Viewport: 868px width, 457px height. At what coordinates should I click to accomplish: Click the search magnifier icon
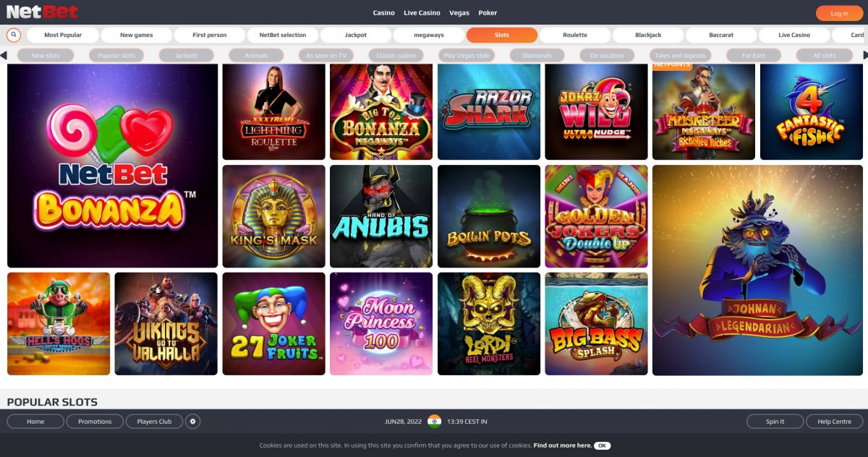tap(14, 35)
